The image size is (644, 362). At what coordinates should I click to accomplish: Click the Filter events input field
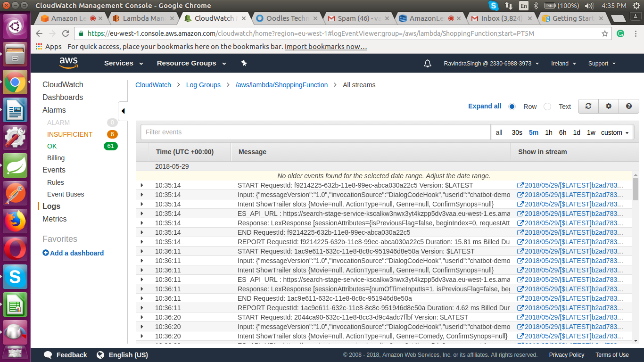pyautogui.click(x=315, y=132)
